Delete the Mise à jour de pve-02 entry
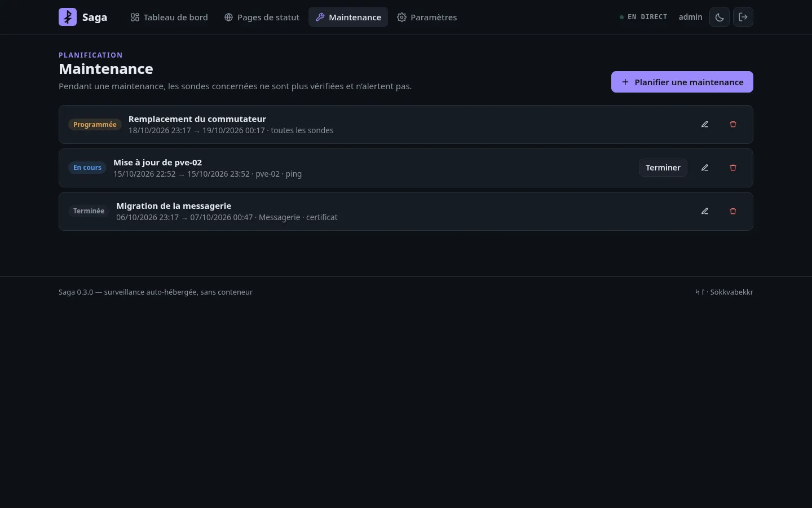 coord(733,168)
